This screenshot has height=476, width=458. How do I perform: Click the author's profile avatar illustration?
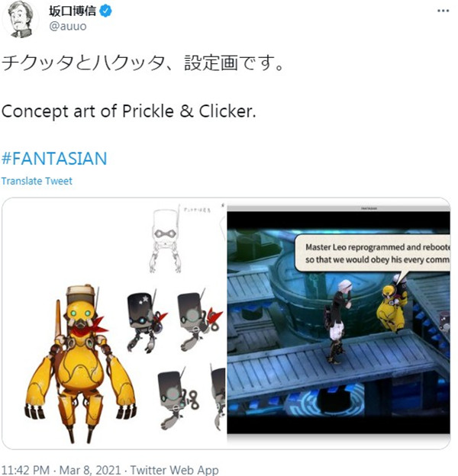tap(21, 18)
